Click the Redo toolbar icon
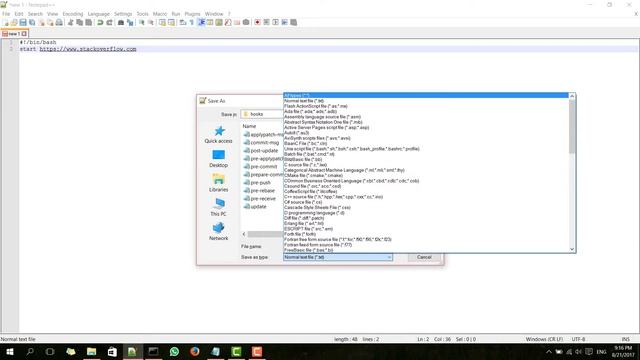The height and width of the screenshot is (360, 640). pos(109,22)
